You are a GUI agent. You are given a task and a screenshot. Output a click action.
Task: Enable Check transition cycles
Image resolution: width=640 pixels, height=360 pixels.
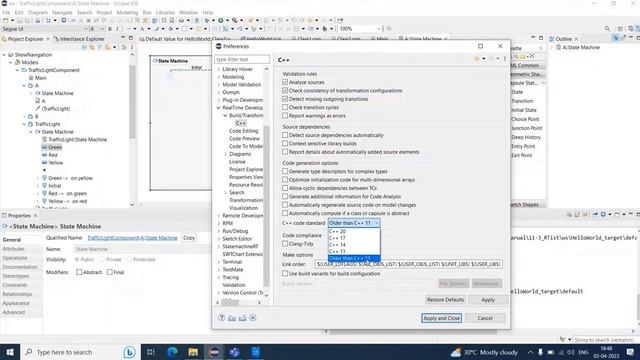click(x=285, y=107)
